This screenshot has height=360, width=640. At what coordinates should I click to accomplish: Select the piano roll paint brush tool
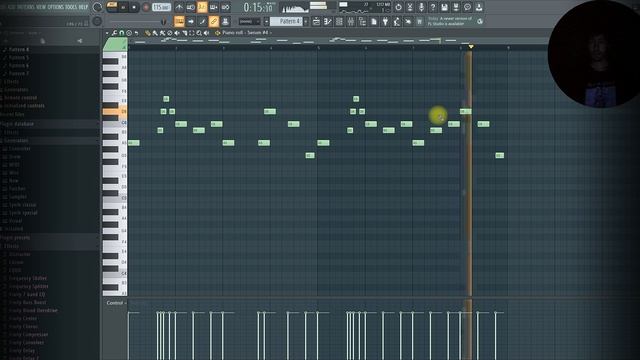click(x=155, y=33)
